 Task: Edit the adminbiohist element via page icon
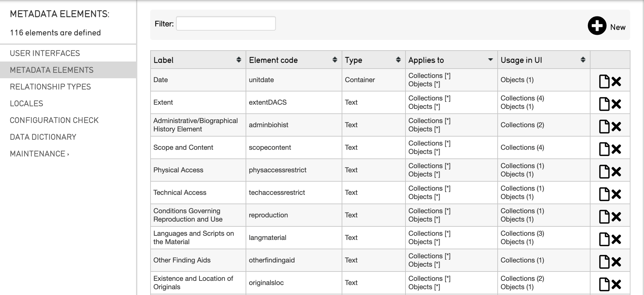pyautogui.click(x=604, y=127)
